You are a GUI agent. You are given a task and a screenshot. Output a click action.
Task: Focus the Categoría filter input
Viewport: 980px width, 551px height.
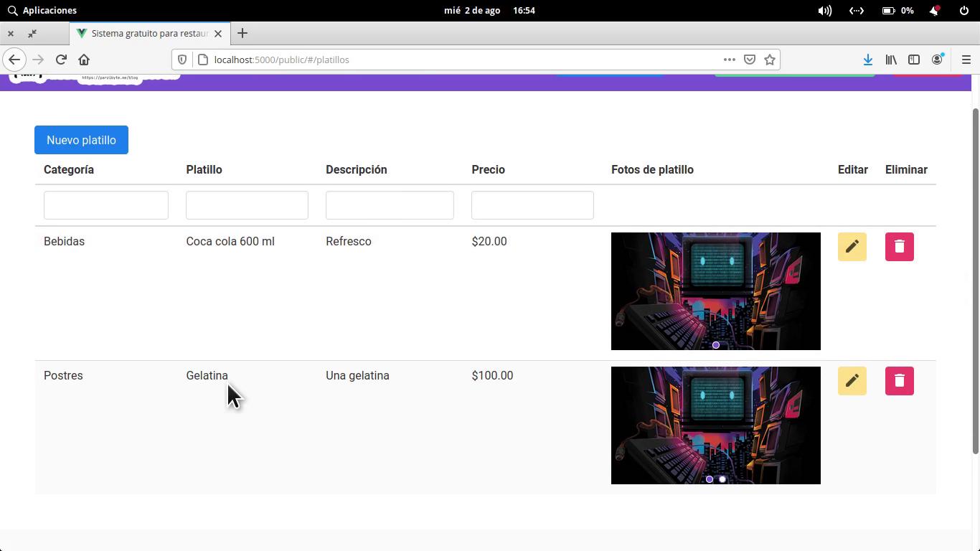[x=105, y=205]
